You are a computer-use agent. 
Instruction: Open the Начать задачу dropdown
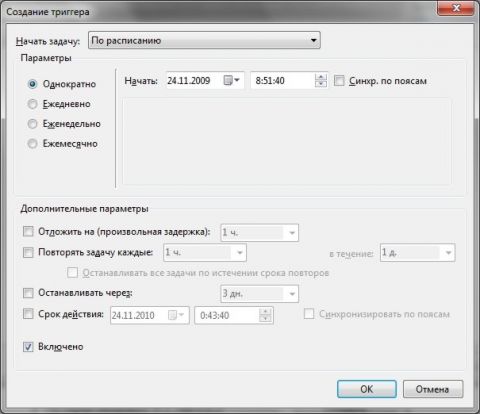tap(204, 40)
